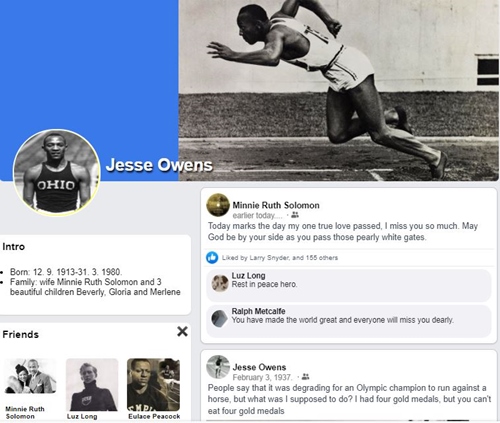The image size is (500, 423).
Task: Click Luz Long's comment avatar
Action: click(x=220, y=283)
